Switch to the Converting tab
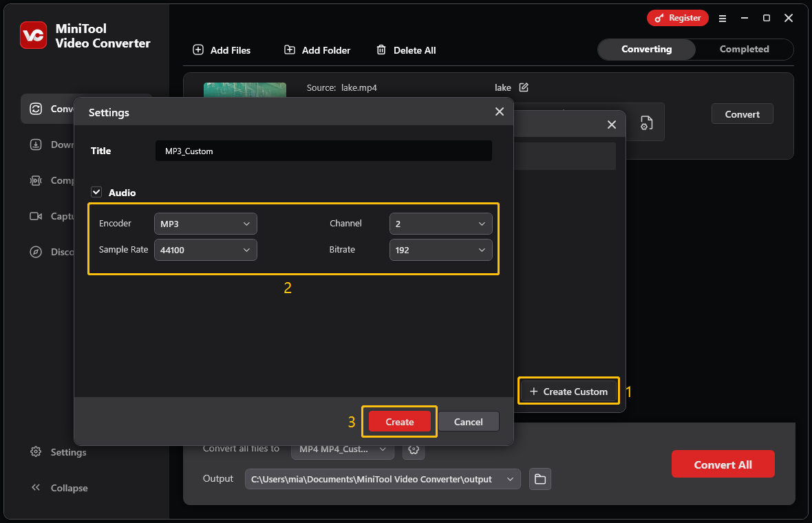Screen dimensions: 812x523 (646, 49)
